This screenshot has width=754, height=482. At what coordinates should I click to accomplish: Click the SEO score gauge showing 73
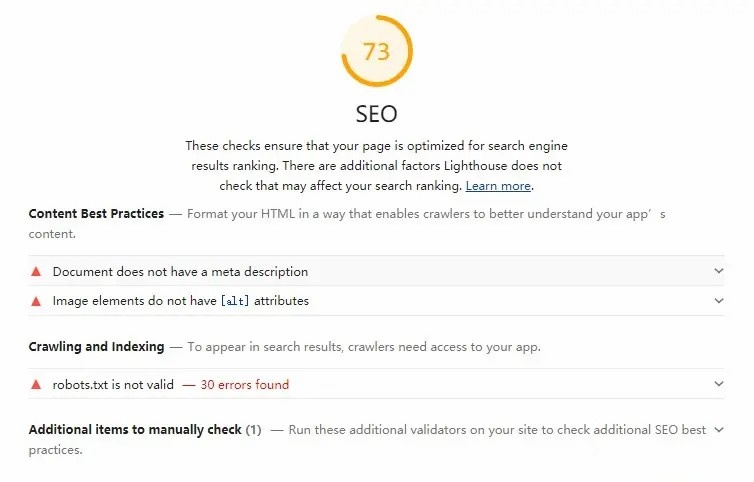[376, 51]
